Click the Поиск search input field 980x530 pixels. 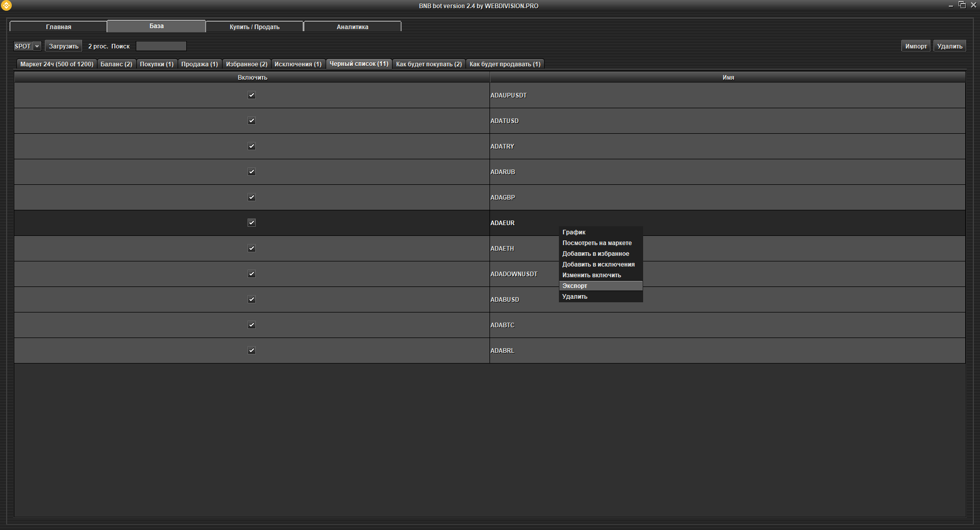(161, 46)
